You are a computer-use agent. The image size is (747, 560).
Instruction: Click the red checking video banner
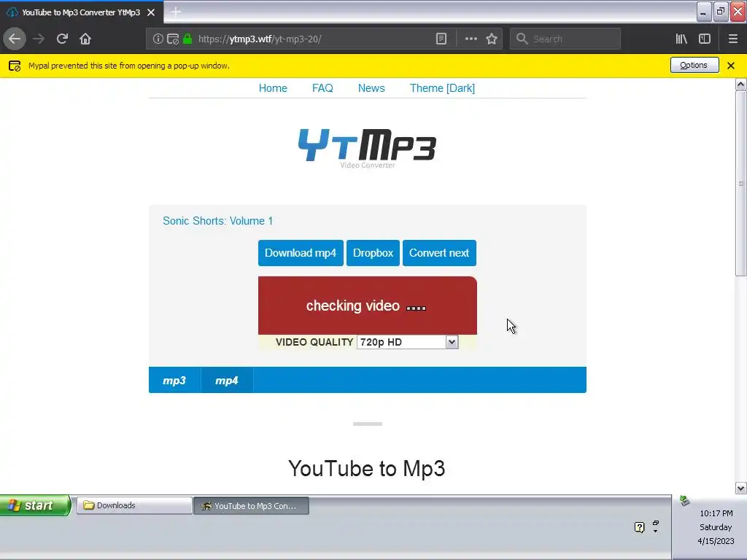[368, 306]
